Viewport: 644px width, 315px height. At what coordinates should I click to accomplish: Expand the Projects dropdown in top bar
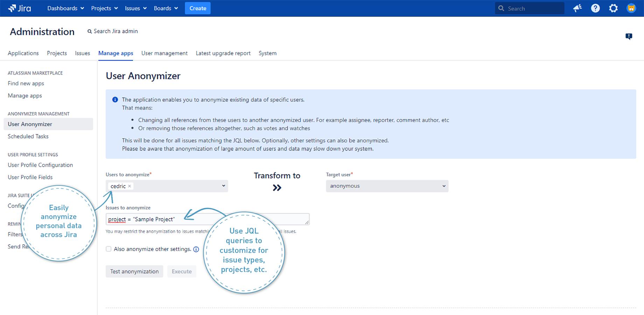pyautogui.click(x=104, y=8)
